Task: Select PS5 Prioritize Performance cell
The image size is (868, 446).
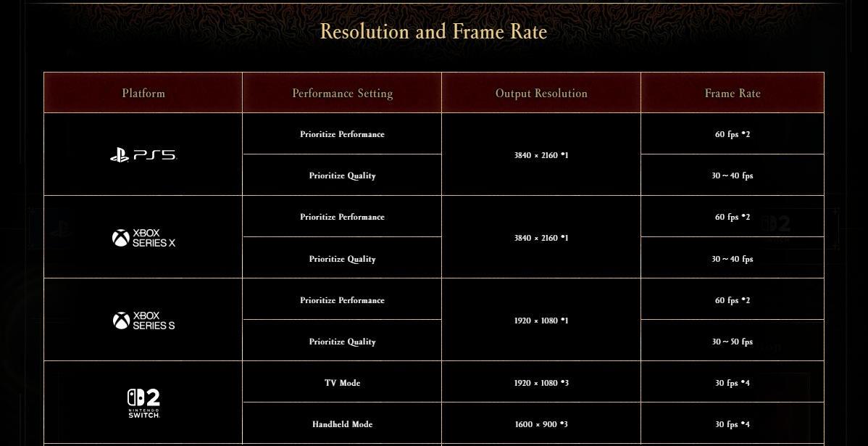Action: (x=342, y=134)
